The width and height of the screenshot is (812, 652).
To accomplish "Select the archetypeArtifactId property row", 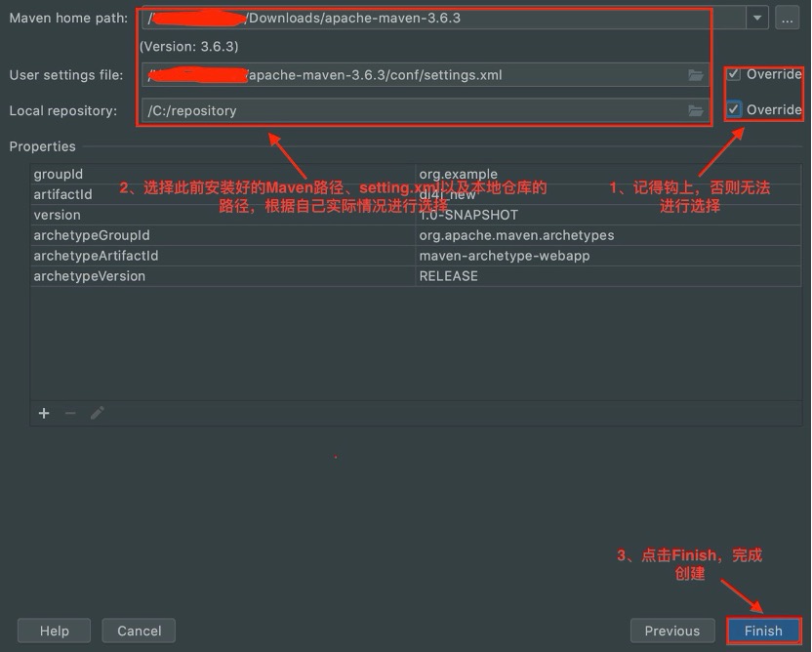I will 416,256.
